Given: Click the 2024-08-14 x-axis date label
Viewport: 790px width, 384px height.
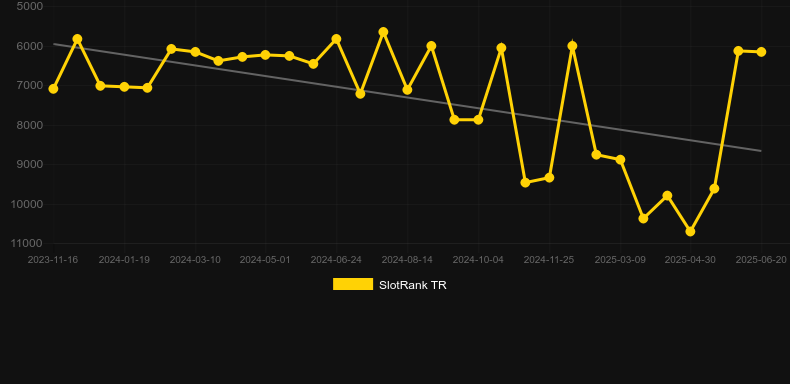Looking at the screenshot, I should point(407,260).
